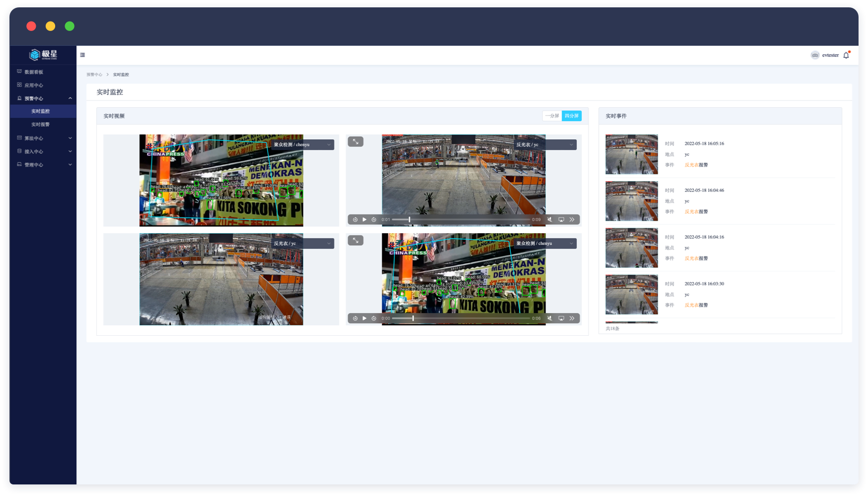The image size is (868, 496).
Task: Rewind 15 seconds in the bottom-right video
Action: tap(355, 318)
